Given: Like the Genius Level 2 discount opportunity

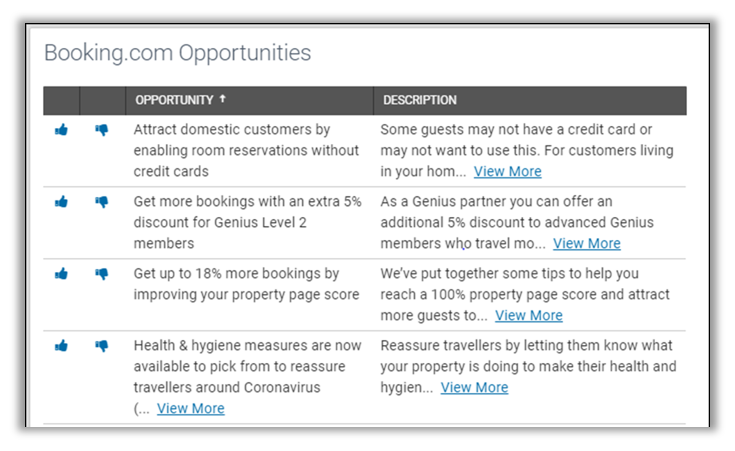Looking at the screenshot, I should (61, 202).
